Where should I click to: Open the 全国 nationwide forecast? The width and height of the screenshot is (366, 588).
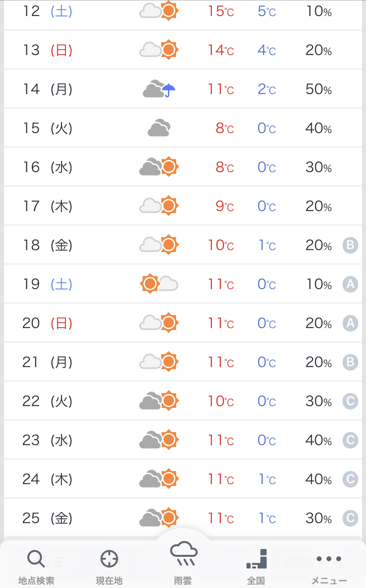256,566
